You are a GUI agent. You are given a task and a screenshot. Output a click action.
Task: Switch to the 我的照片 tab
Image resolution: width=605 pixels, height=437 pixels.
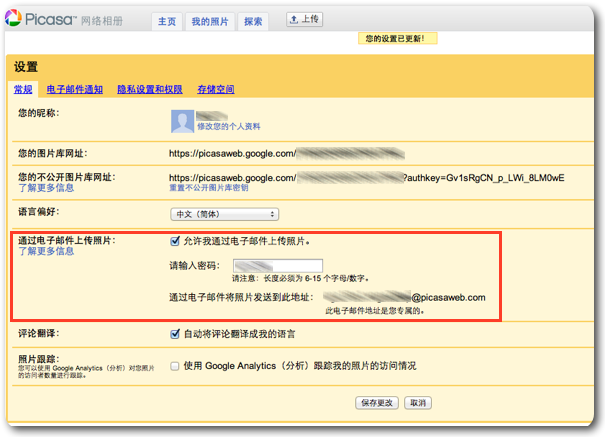pyautogui.click(x=209, y=21)
